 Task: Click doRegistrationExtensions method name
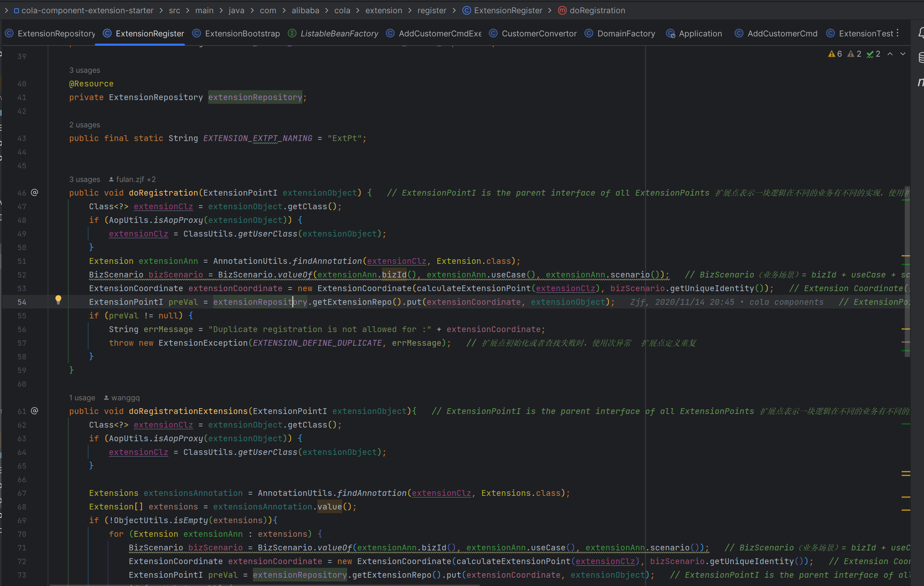pos(188,411)
